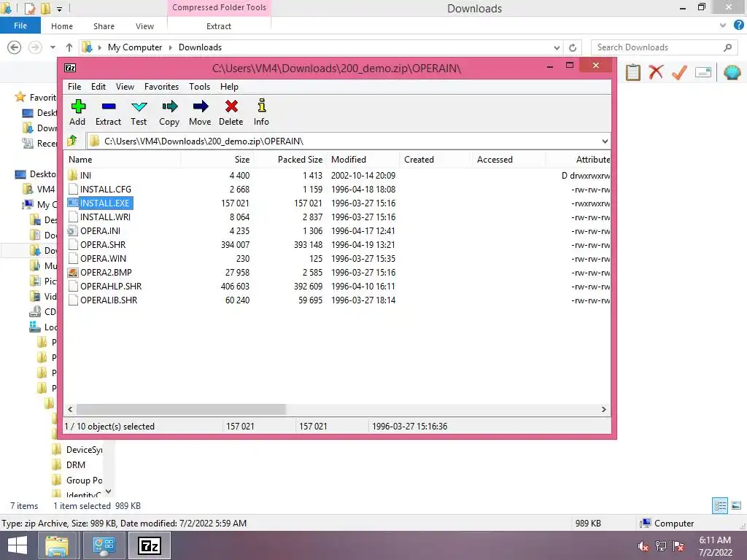Click the left scroll arrow in 7-Zip
The image size is (747, 560).
[70, 410]
